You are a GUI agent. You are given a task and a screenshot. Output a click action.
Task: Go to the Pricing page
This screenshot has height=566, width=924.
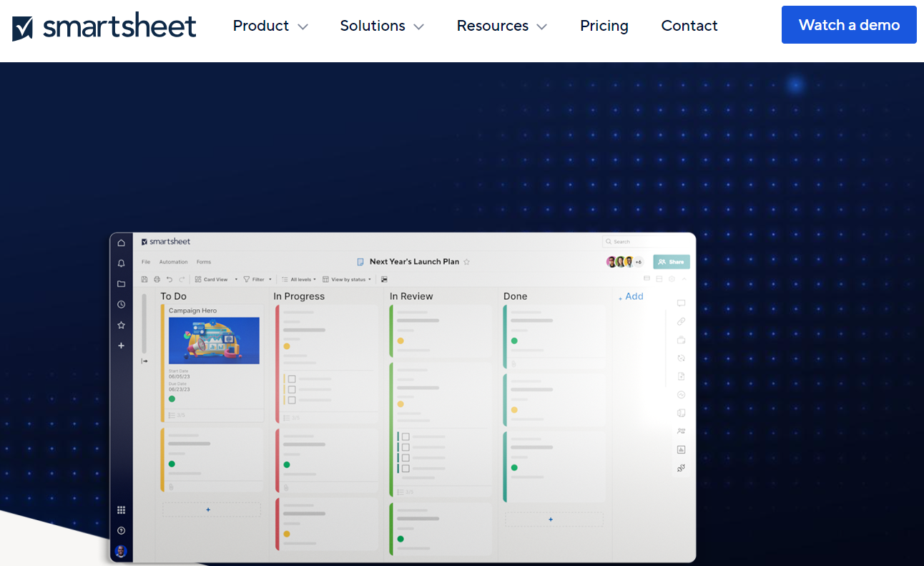(x=604, y=26)
